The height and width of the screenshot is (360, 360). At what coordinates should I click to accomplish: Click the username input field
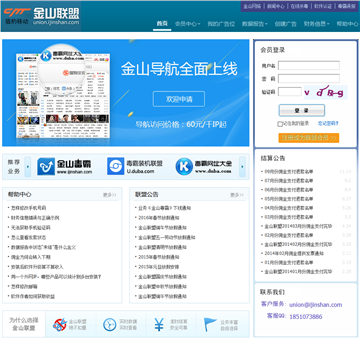309,65
